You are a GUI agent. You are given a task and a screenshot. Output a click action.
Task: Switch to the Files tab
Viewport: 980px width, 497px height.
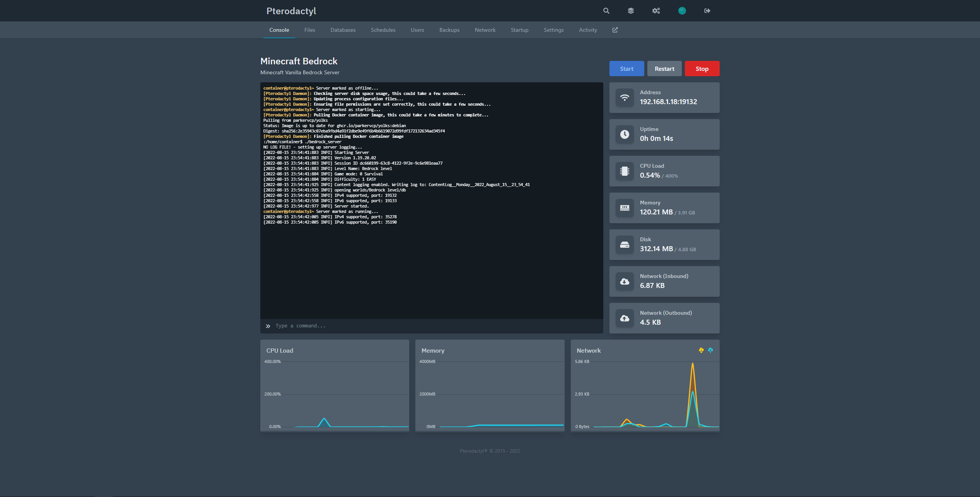(x=310, y=29)
